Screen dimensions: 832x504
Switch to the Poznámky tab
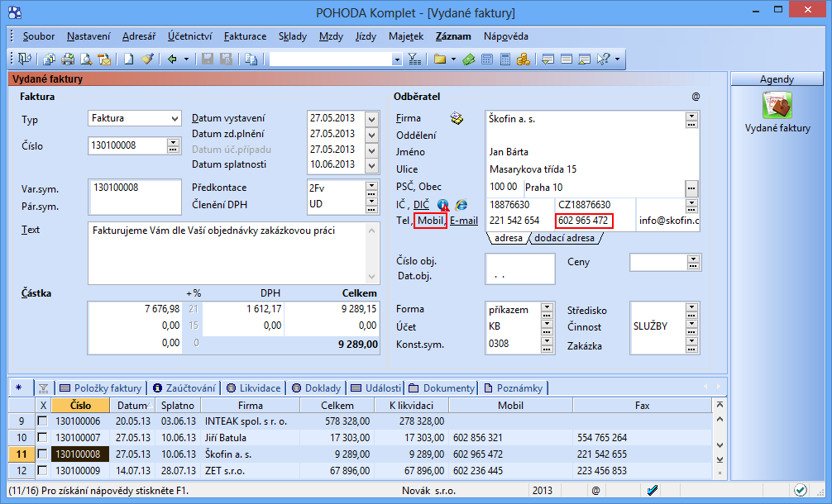[x=513, y=388]
